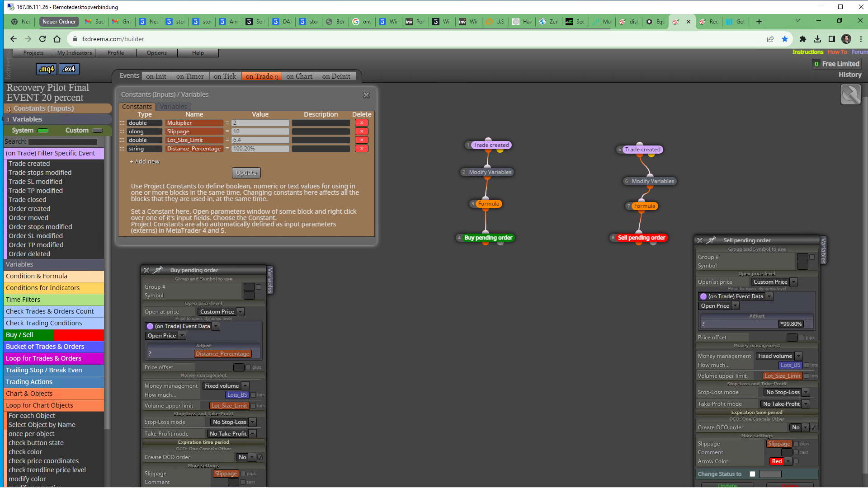Click the Lots_BS variable chip in Sell panel
868x488 pixels.
click(x=790, y=365)
